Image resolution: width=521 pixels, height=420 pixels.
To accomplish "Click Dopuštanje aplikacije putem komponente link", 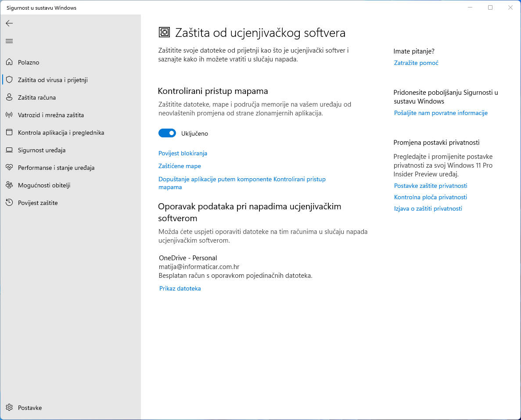I will 242,183.
